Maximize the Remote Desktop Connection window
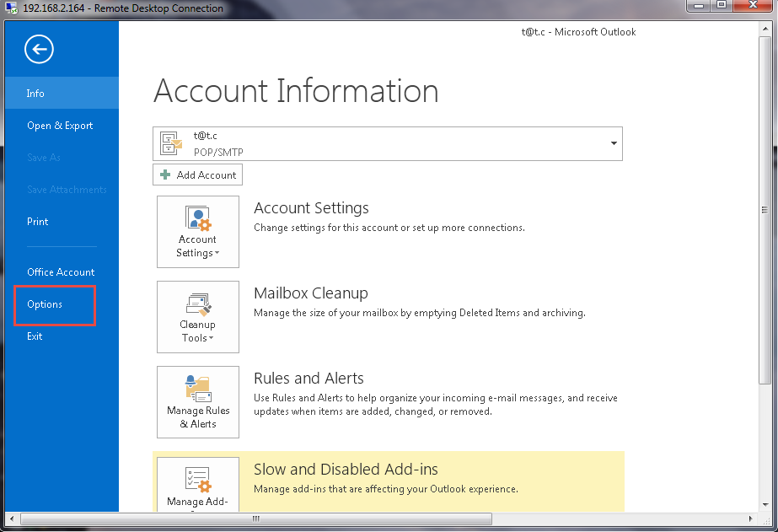778x532 pixels. tap(722, 5)
